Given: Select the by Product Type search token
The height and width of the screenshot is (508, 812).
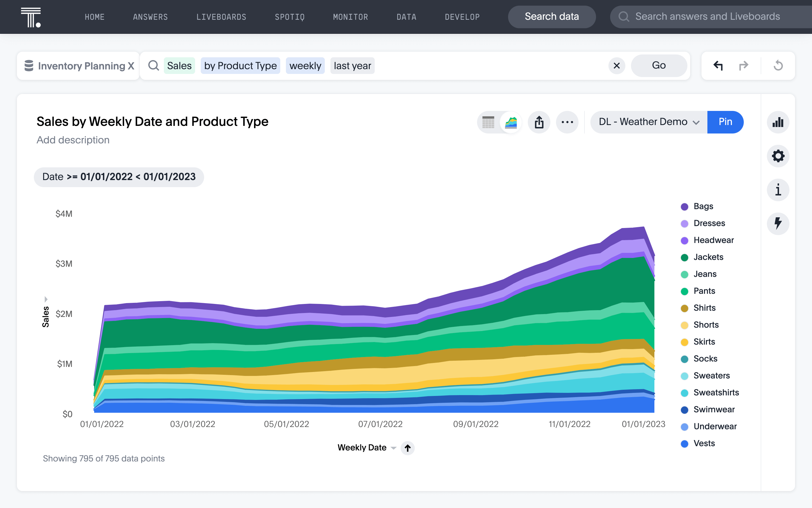Looking at the screenshot, I should pos(240,65).
